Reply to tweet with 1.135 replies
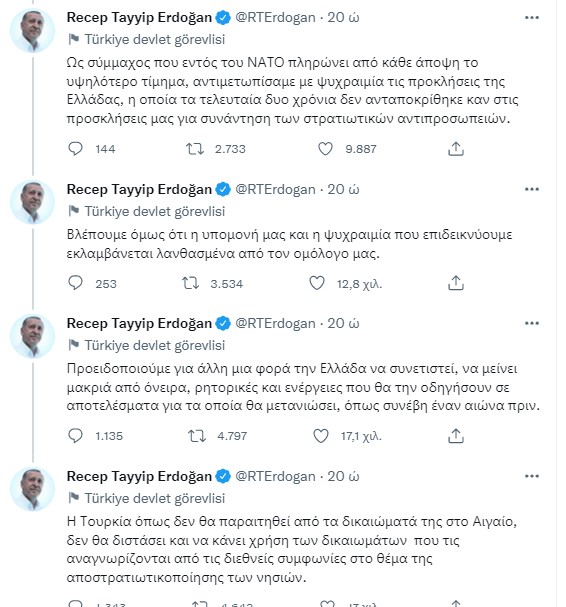 pos(75,436)
